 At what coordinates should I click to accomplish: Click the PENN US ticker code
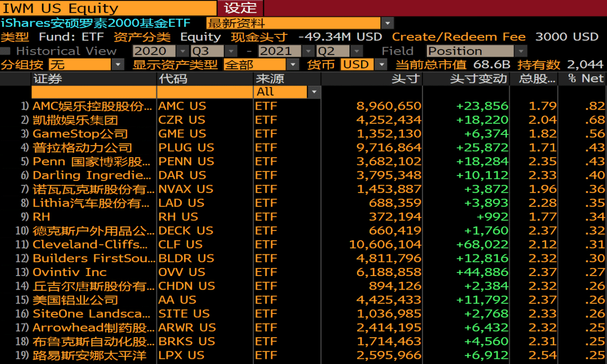(186, 161)
